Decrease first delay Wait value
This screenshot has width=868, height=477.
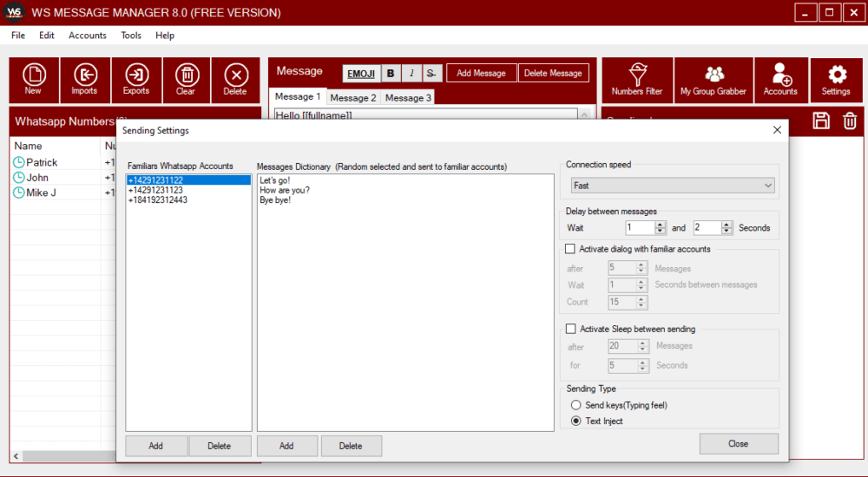coord(660,231)
